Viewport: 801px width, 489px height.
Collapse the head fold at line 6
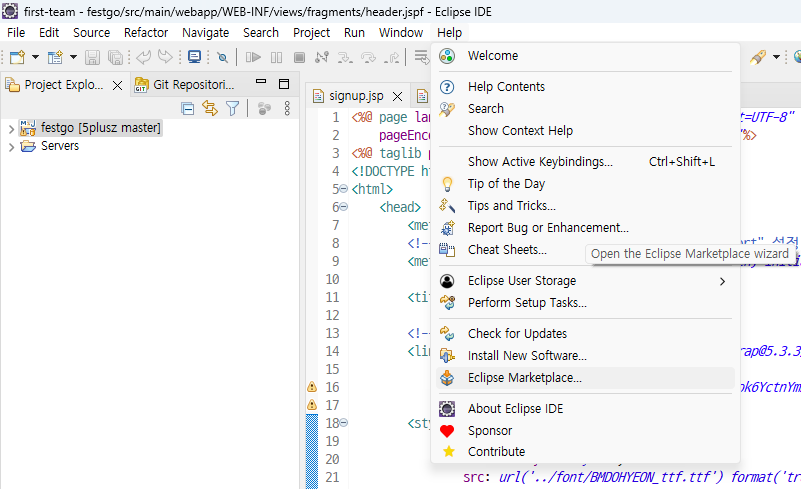pos(344,207)
